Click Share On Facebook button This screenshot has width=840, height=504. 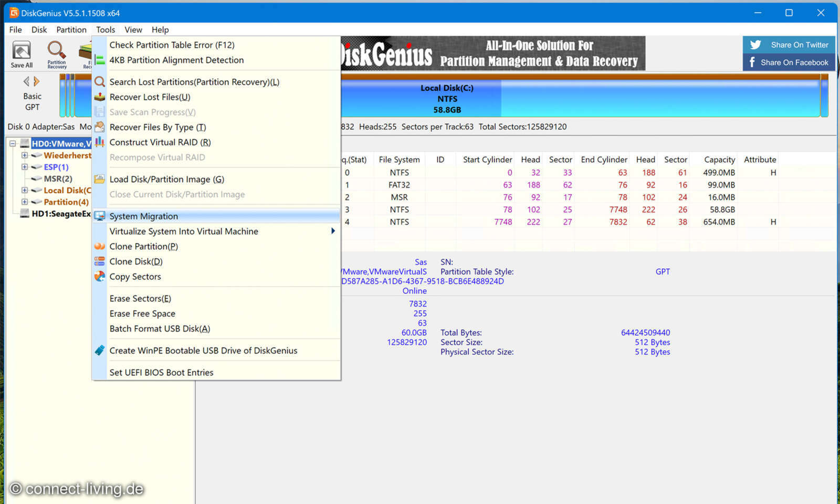[789, 62]
